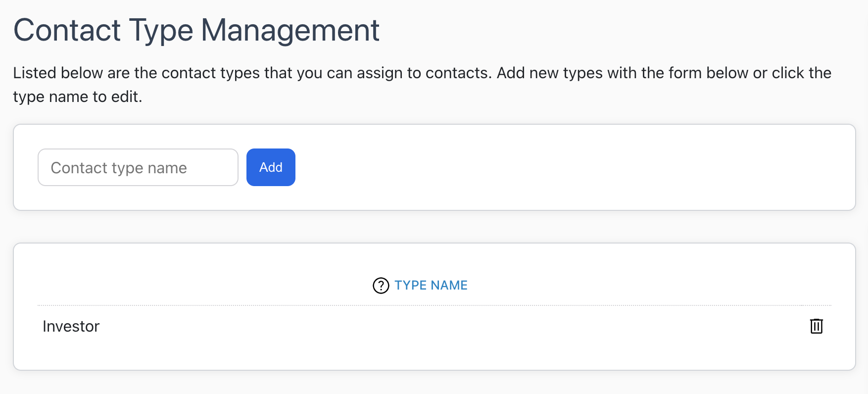The width and height of the screenshot is (868, 394).
Task: Select the TYPE NAME header to sort
Action: click(431, 285)
